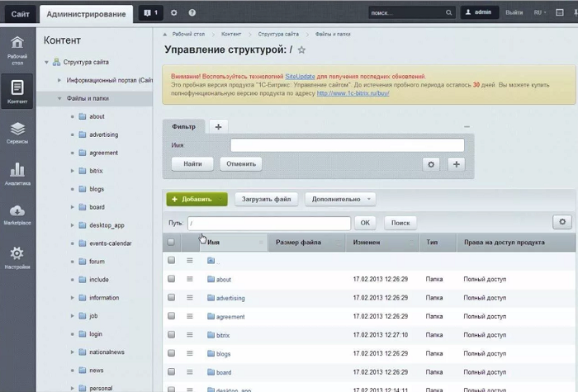The image size is (578, 392).
Task: Open the Настройки sidebar section
Action: pyautogui.click(x=17, y=257)
